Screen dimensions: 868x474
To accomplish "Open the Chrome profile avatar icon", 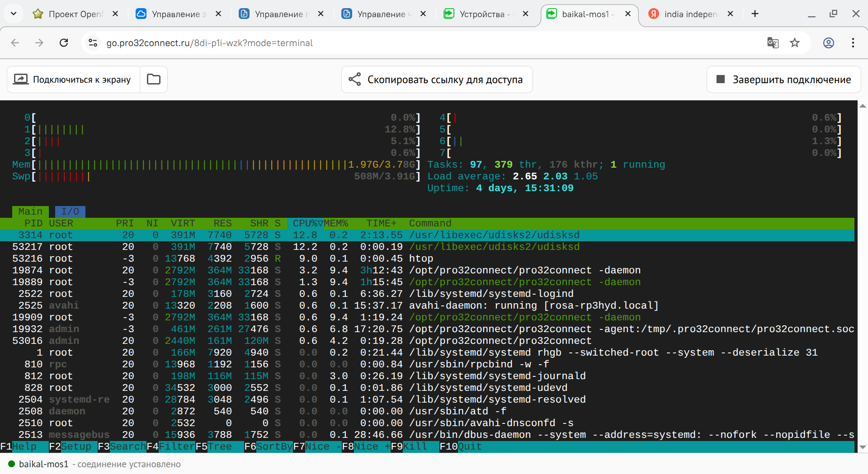I will point(828,43).
